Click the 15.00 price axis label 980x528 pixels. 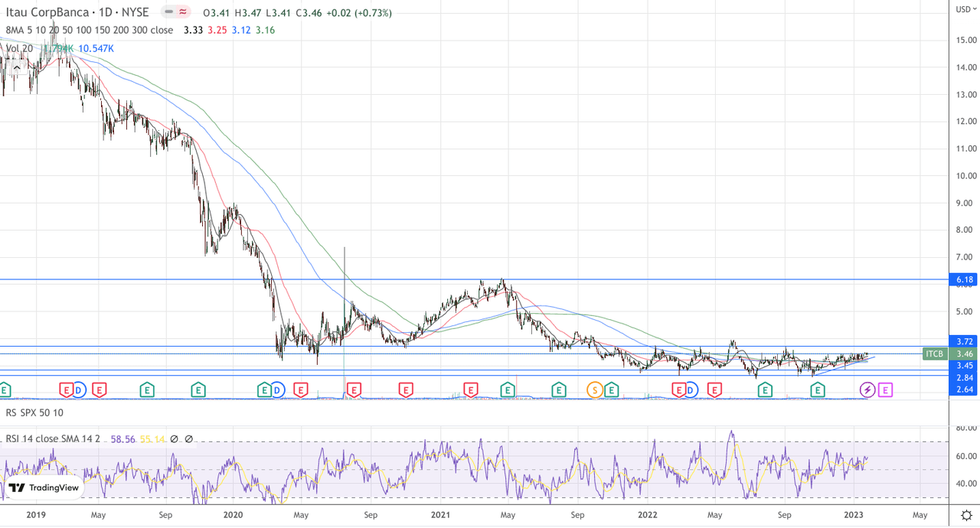(x=965, y=40)
